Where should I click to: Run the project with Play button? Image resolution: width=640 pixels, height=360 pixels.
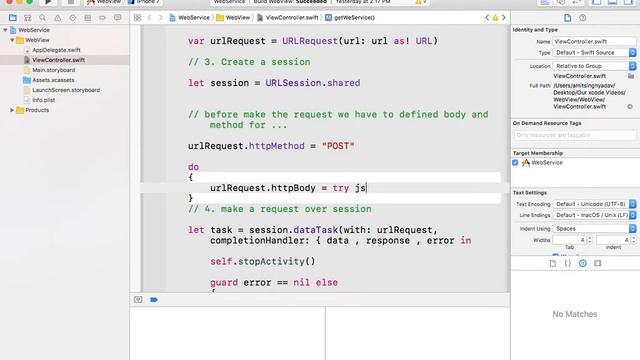pos(48,2)
